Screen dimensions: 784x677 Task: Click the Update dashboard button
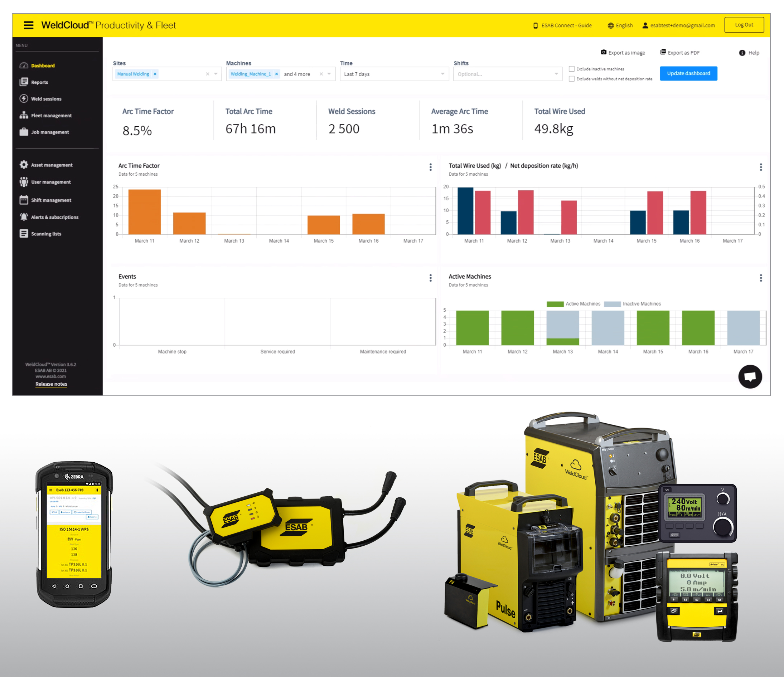coord(690,73)
